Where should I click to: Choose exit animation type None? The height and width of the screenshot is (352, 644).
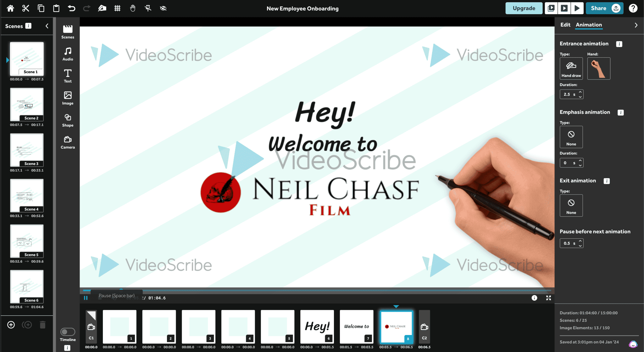coord(571,205)
